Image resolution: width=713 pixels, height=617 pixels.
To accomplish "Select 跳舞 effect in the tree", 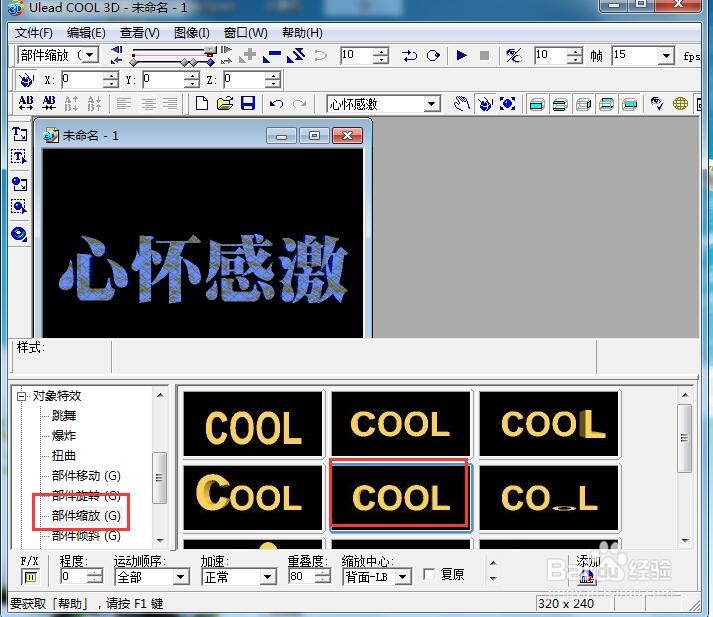I will (x=64, y=416).
